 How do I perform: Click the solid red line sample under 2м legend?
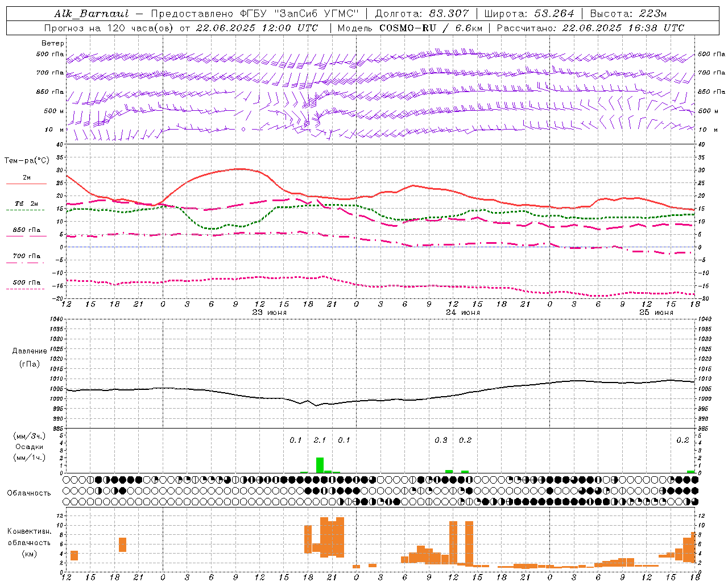point(26,184)
